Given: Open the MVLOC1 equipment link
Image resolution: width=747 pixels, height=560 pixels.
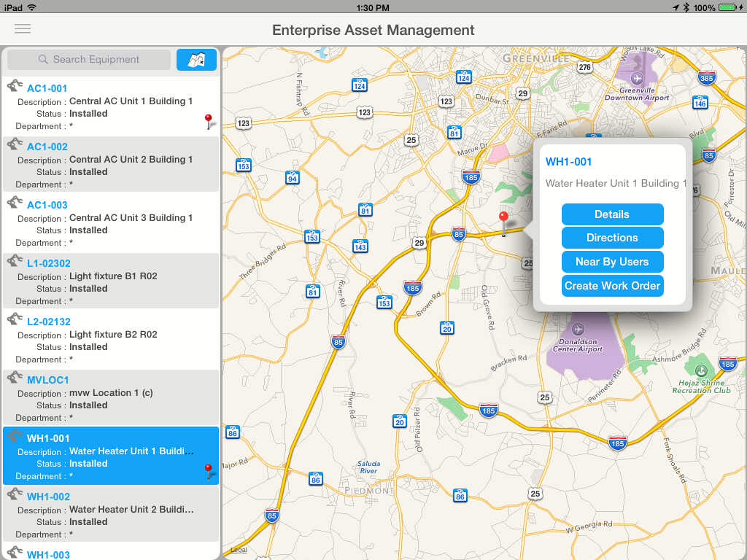Looking at the screenshot, I should (x=48, y=380).
